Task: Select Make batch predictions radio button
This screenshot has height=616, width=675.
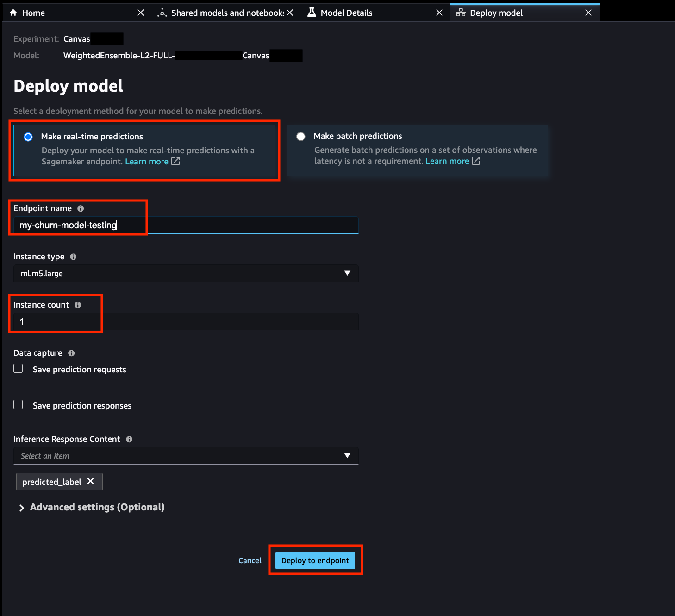Action: [x=301, y=136]
